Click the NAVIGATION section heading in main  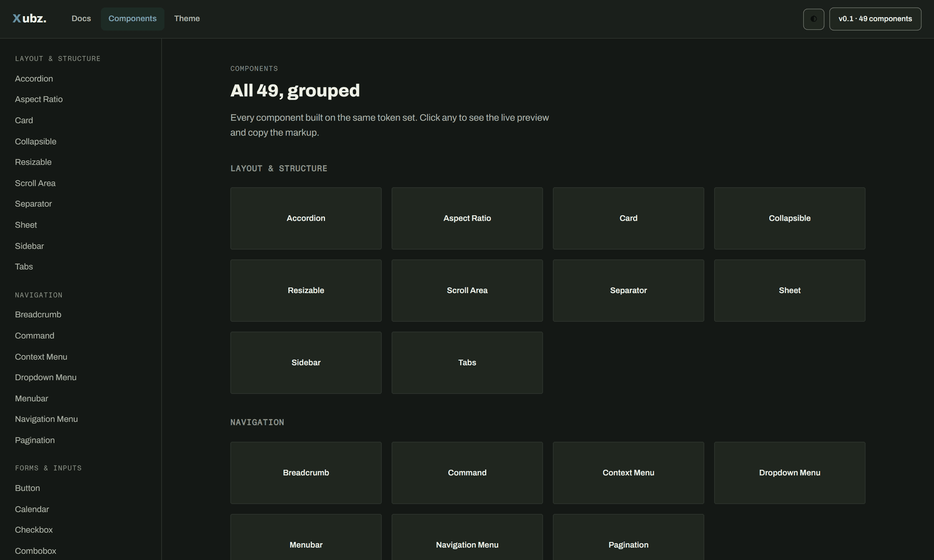click(x=257, y=422)
